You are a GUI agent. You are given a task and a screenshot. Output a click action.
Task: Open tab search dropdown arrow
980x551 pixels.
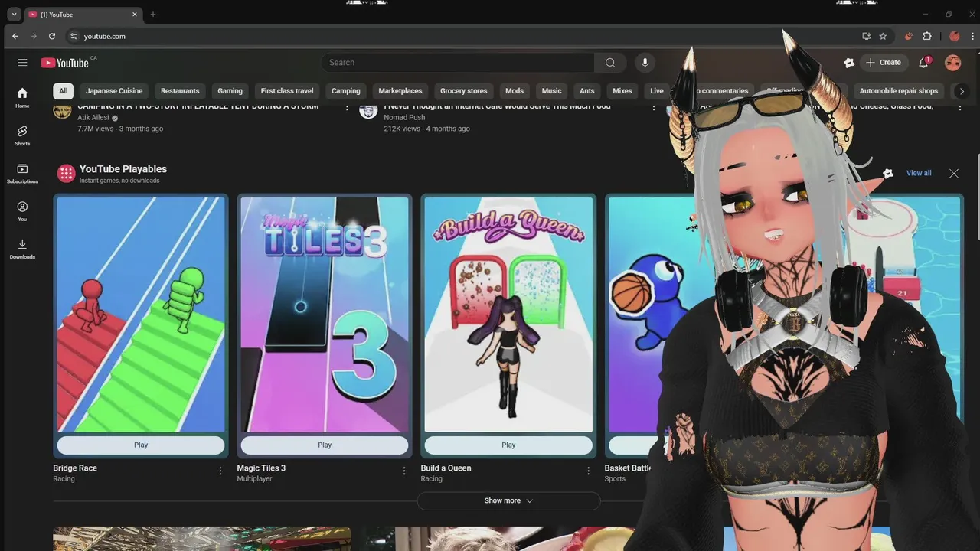pyautogui.click(x=14, y=15)
